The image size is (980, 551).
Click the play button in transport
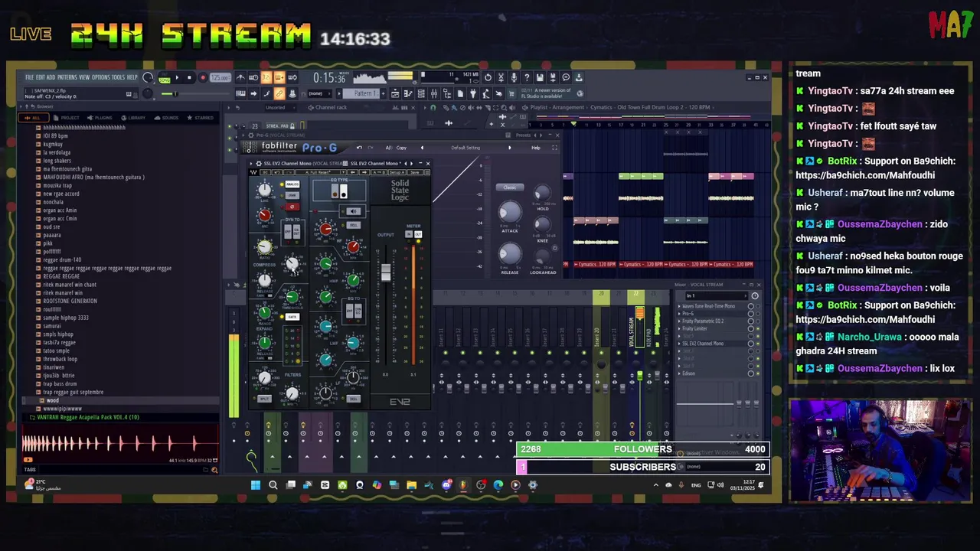[177, 77]
